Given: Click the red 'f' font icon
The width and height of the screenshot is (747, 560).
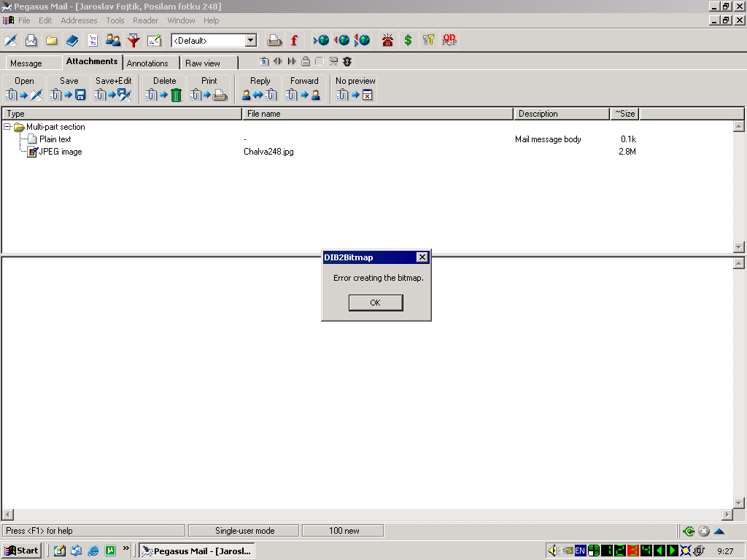Looking at the screenshot, I should coord(294,41).
